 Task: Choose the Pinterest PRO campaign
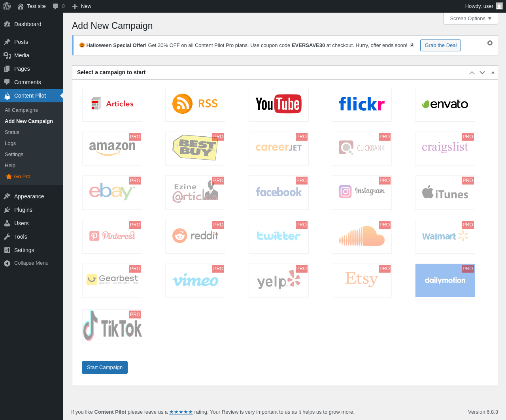click(x=112, y=237)
